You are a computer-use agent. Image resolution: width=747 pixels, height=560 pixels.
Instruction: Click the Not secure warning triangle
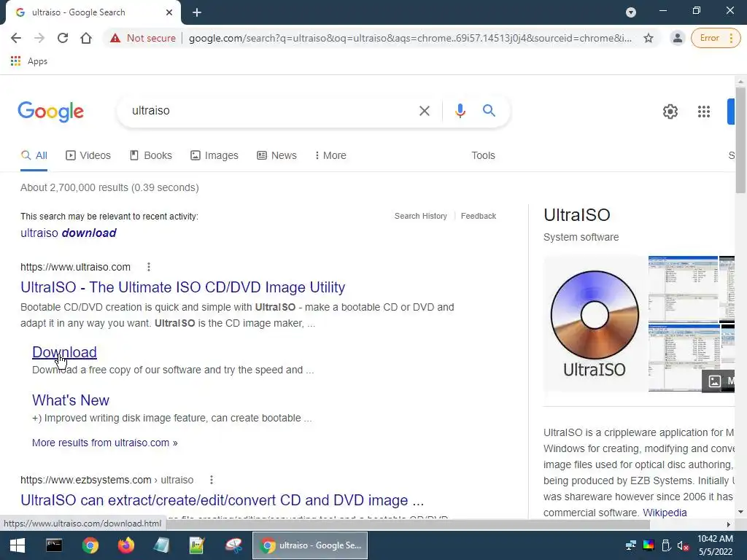[115, 38]
